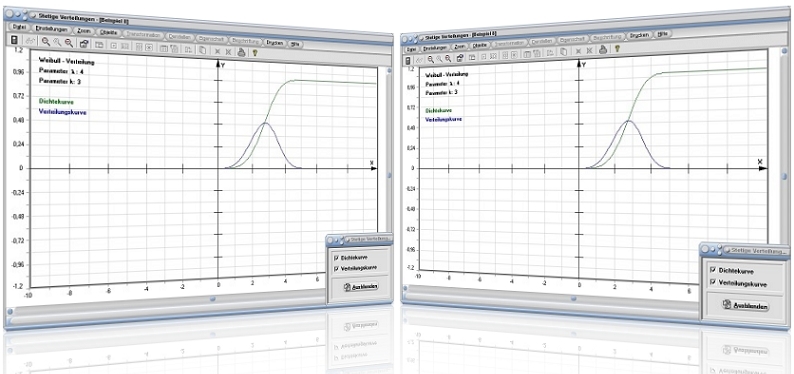Toggle the Dichtekurve checkbox in the right window's dialog
The height and width of the screenshot is (374, 794).
click(x=713, y=271)
